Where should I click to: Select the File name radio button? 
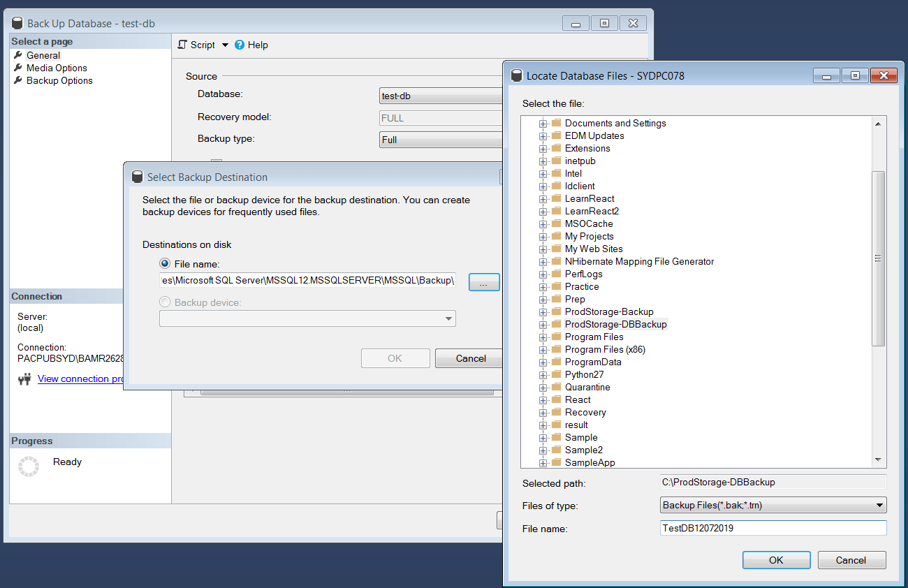[165, 263]
